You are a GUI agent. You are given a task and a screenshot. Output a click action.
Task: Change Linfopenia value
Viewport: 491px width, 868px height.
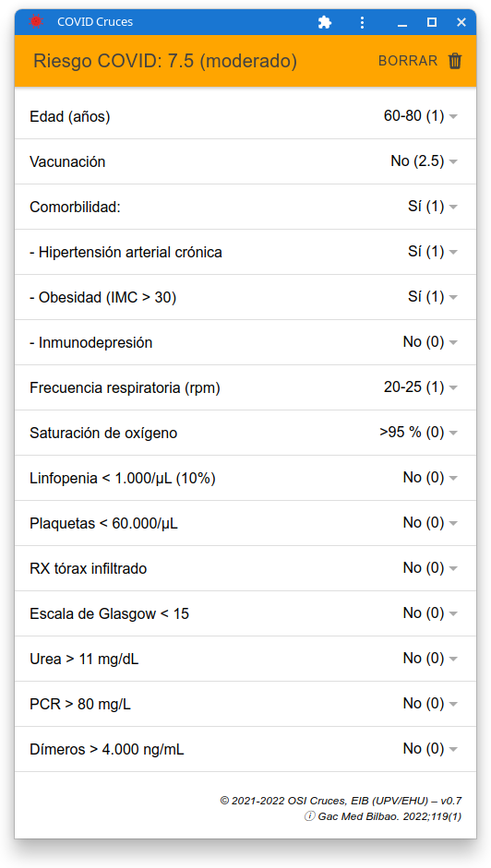click(x=431, y=478)
